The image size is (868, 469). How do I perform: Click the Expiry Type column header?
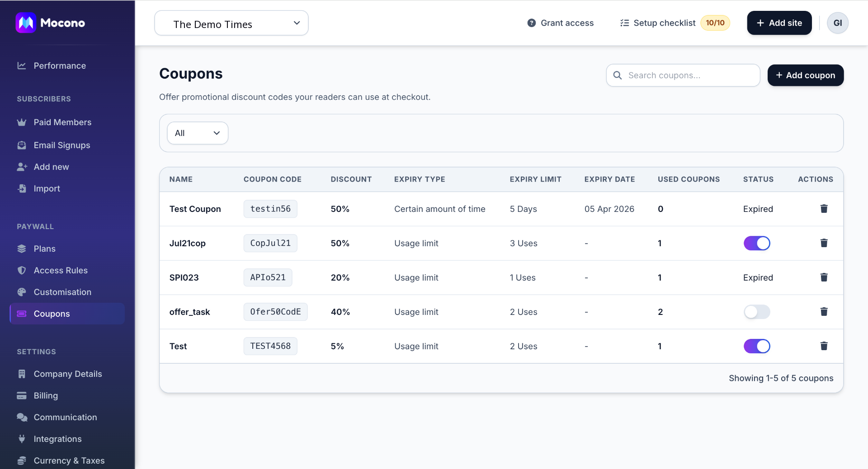coord(420,179)
